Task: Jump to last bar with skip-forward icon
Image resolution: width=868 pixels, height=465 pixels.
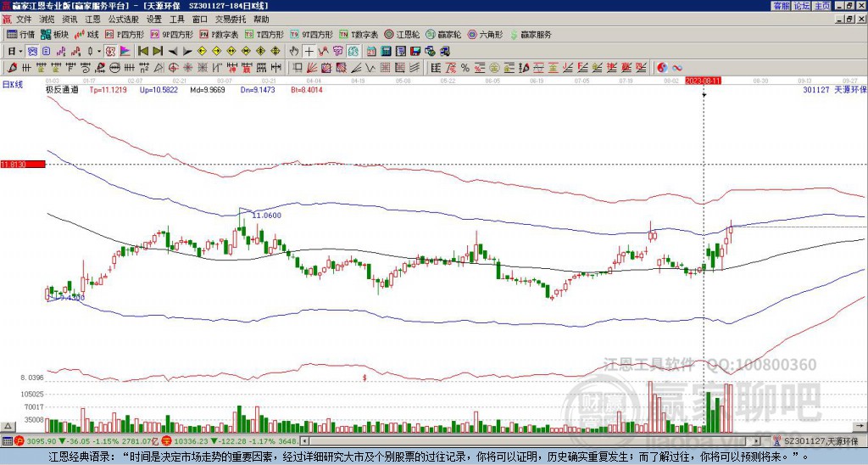Action: [158, 52]
